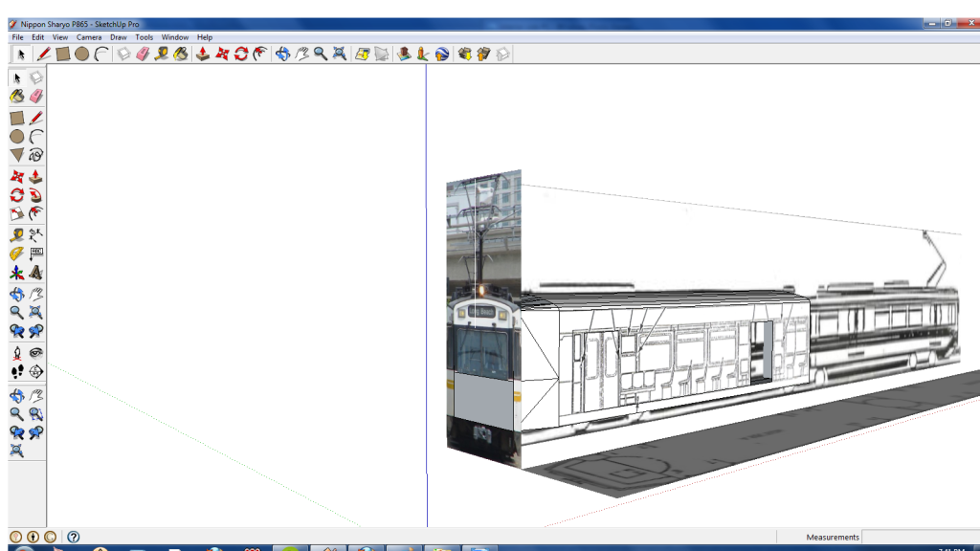Open the Draw menu

(x=118, y=37)
